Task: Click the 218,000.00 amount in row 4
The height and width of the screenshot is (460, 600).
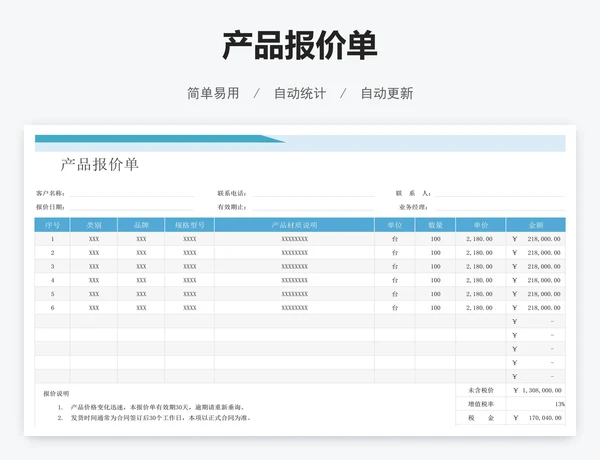Action: 536,280
